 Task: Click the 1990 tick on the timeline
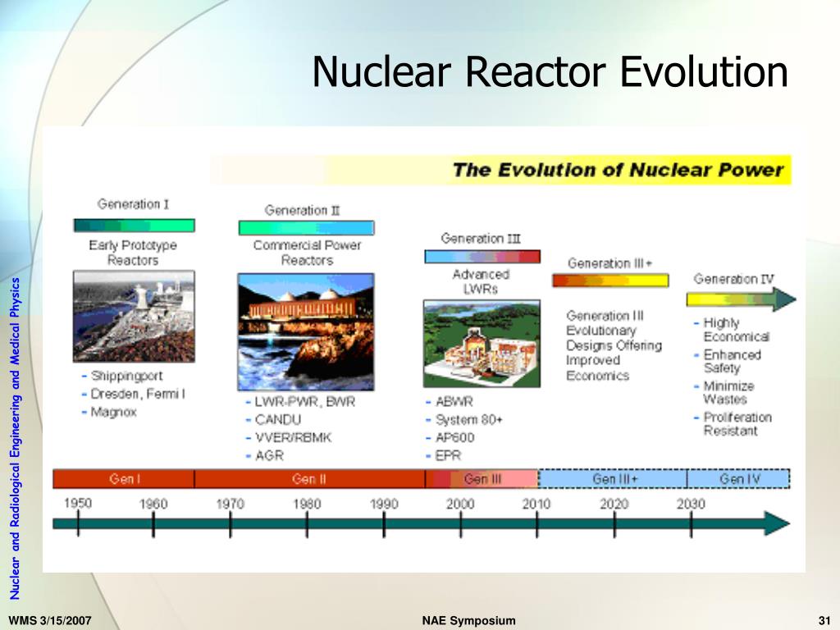[384, 523]
